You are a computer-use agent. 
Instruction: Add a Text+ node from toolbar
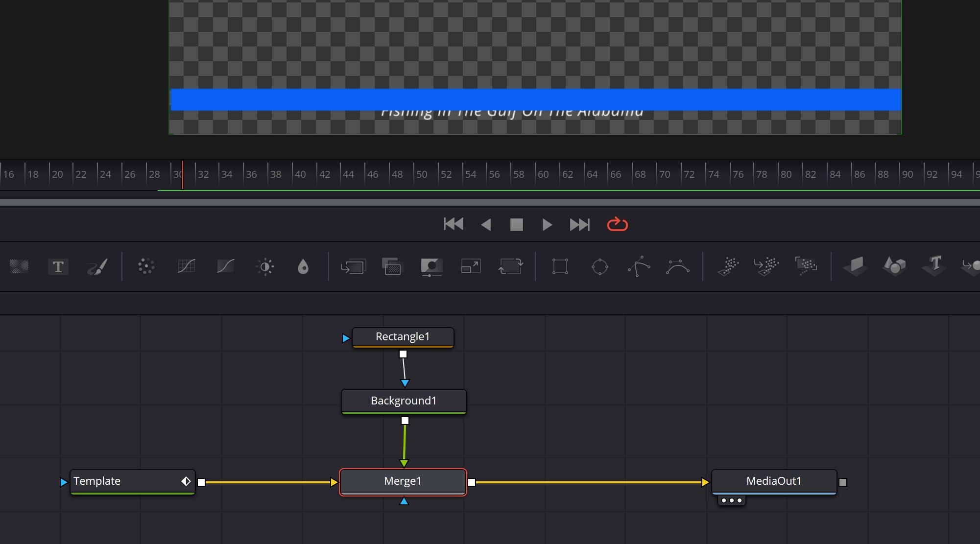point(58,267)
